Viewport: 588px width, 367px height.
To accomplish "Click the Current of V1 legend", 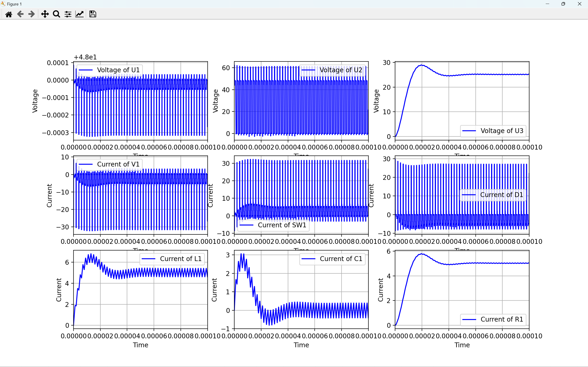I will [x=110, y=164].
